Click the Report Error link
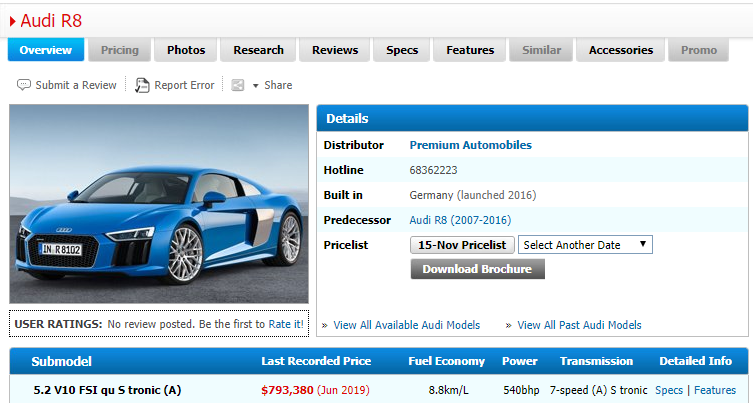 pyautogui.click(x=184, y=85)
